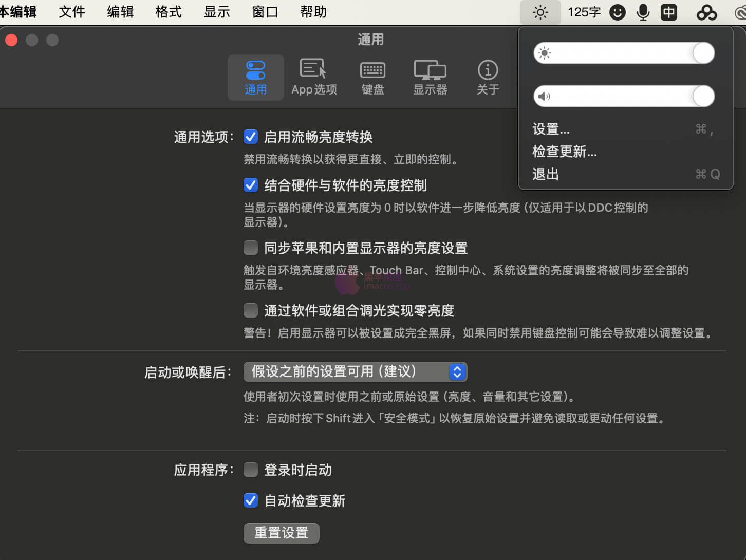Screen dimensions: 746x560
Task: Switch to the 键盘 keyboard settings pane
Action: click(372, 77)
